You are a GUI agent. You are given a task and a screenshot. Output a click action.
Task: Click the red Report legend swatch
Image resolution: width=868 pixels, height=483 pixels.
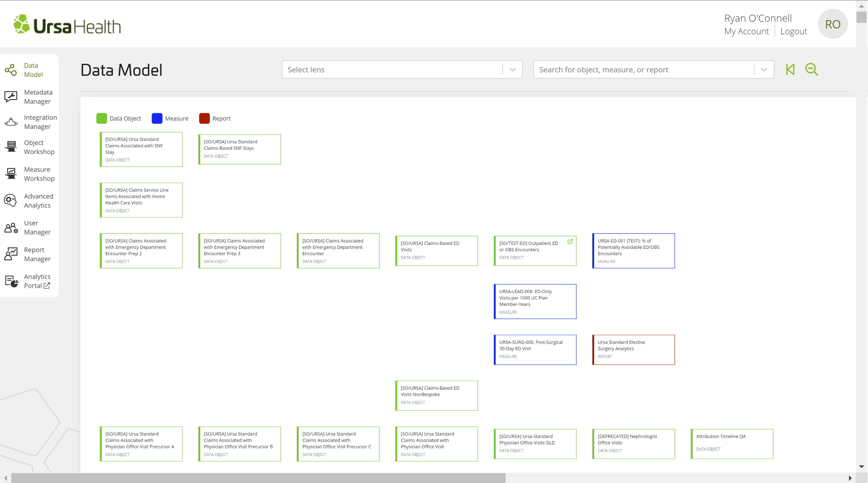pos(204,118)
